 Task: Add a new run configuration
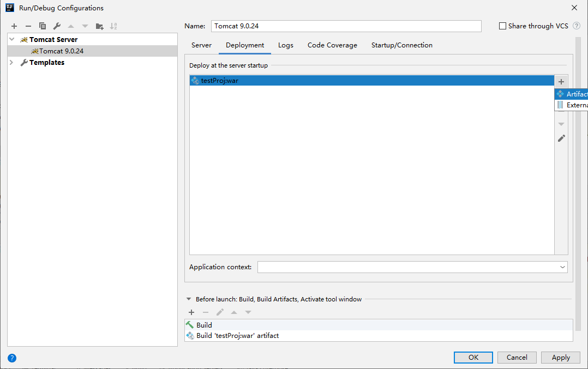tap(14, 26)
